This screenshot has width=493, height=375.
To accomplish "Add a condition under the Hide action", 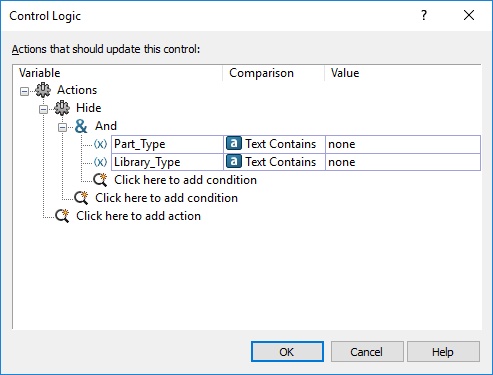I will (166, 198).
